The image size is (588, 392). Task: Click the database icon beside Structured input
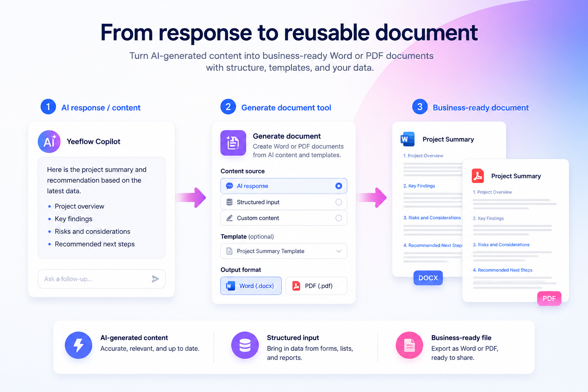(229, 202)
